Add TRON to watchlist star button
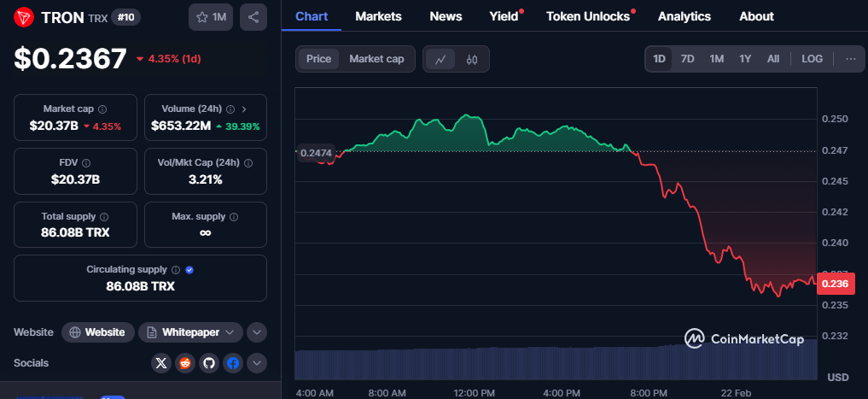 coord(211,17)
